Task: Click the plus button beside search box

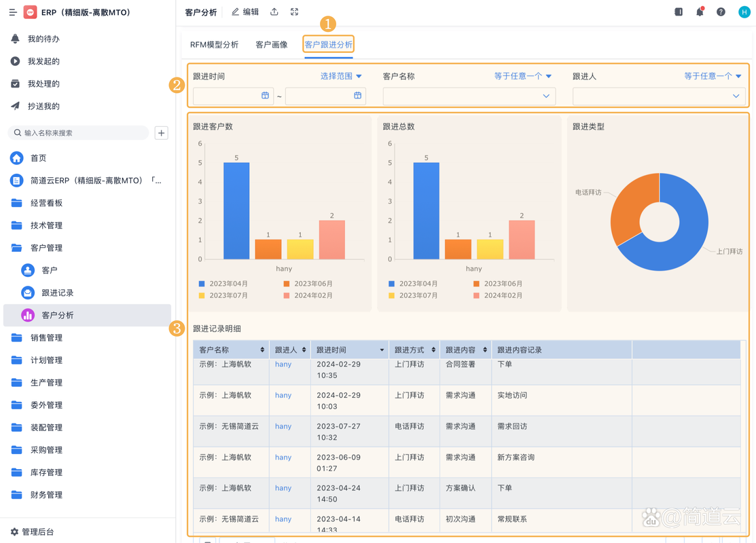Action: [x=162, y=133]
